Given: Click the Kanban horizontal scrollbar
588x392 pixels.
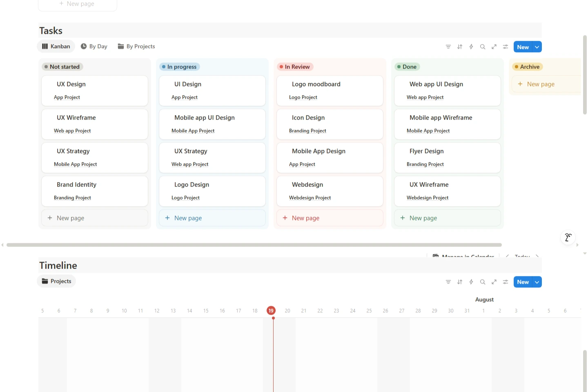Looking at the screenshot, I should click(x=254, y=245).
